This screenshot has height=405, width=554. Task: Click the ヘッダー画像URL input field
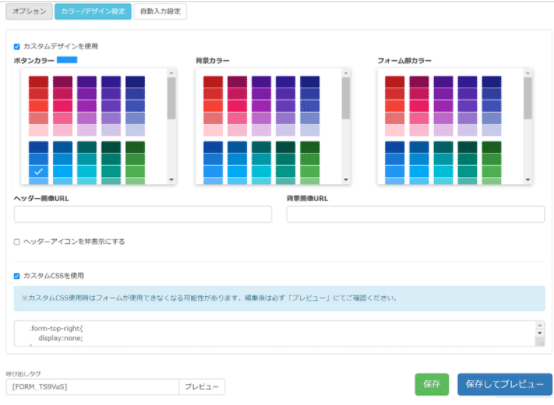tap(143, 214)
